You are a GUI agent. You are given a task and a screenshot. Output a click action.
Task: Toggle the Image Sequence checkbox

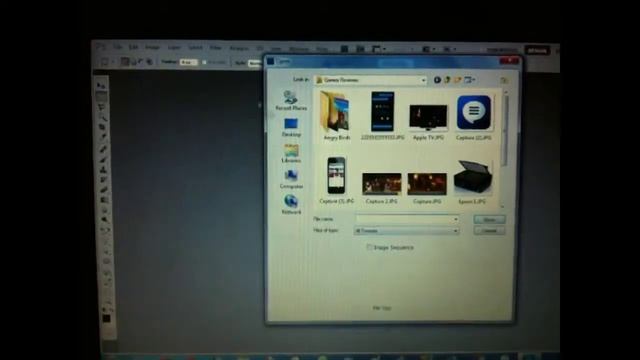coord(369,247)
